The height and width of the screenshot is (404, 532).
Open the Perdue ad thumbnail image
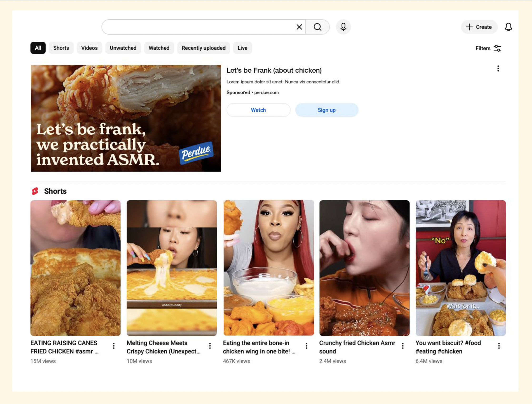pos(126,118)
